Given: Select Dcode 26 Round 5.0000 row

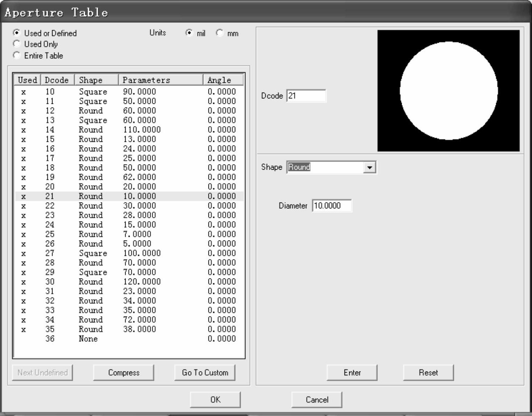Looking at the screenshot, I should [129, 244].
